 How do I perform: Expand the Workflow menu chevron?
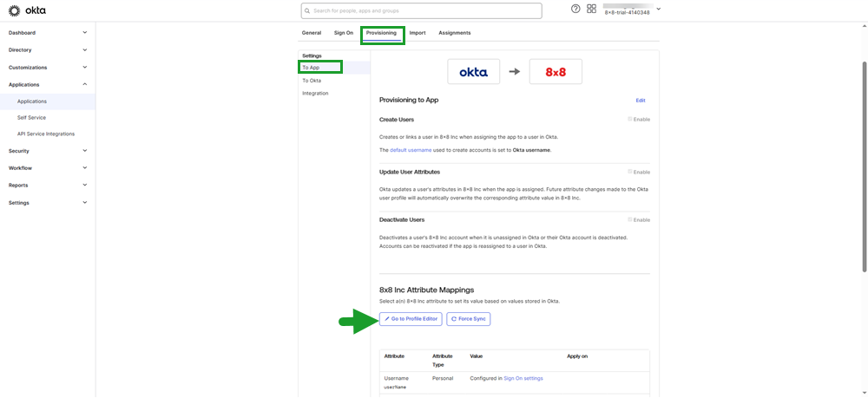point(85,167)
